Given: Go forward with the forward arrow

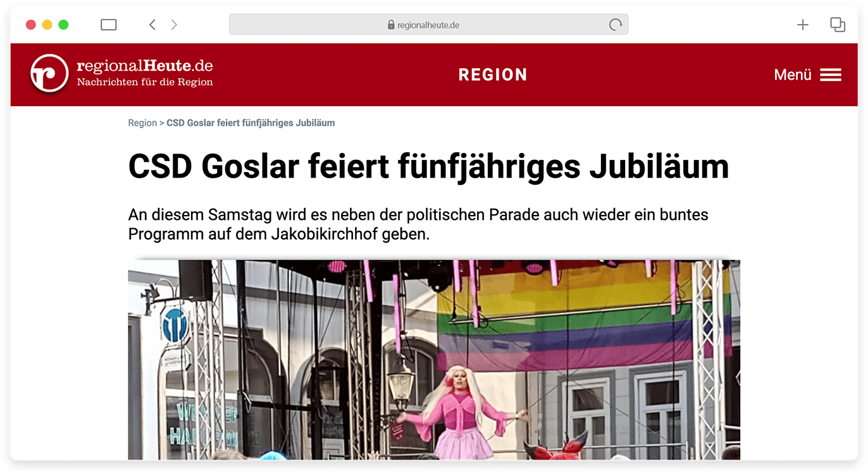Looking at the screenshot, I should [174, 25].
